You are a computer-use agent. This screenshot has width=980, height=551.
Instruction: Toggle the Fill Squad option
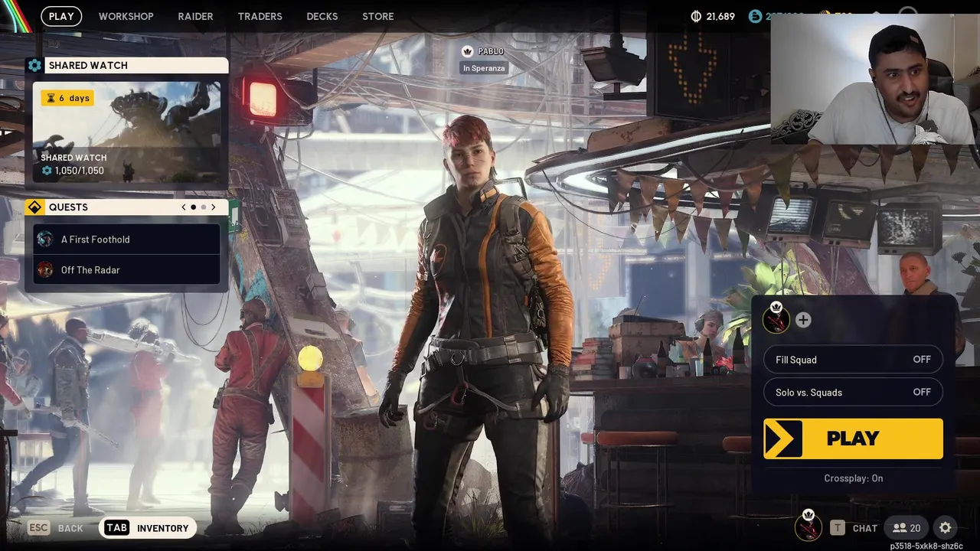(x=853, y=360)
